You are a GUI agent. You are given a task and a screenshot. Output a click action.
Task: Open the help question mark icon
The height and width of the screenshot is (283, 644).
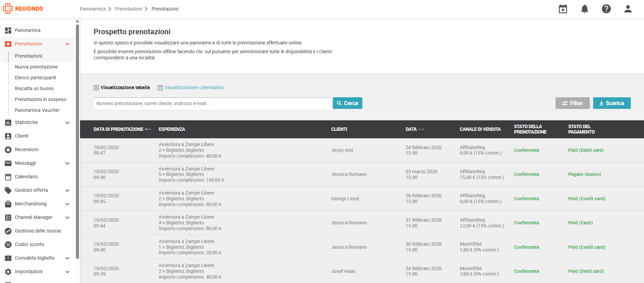[x=606, y=9]
